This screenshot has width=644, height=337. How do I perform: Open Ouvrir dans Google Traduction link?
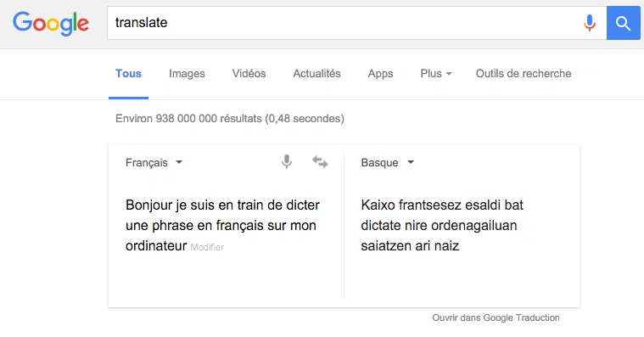point(496,317)
